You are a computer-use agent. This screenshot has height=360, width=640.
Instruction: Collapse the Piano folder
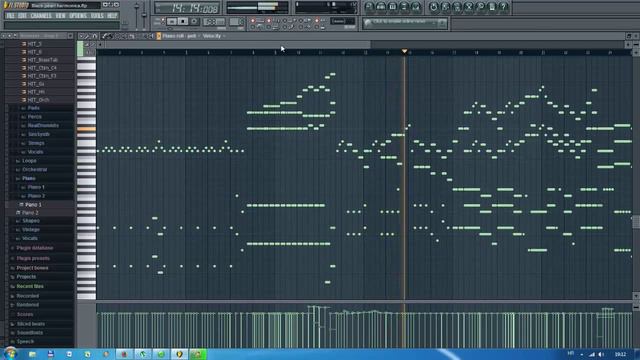click(29, 178)
